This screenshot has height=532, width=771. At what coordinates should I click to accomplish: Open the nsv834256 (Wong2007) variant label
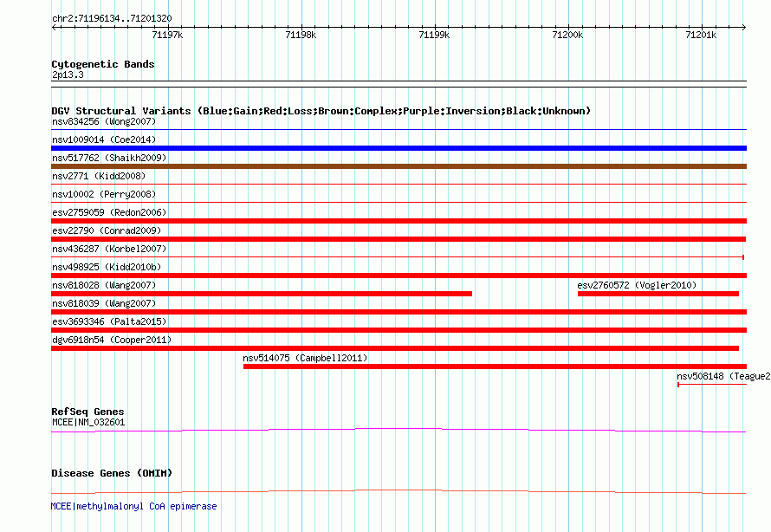pyautogui.click(x=92, y=122)
